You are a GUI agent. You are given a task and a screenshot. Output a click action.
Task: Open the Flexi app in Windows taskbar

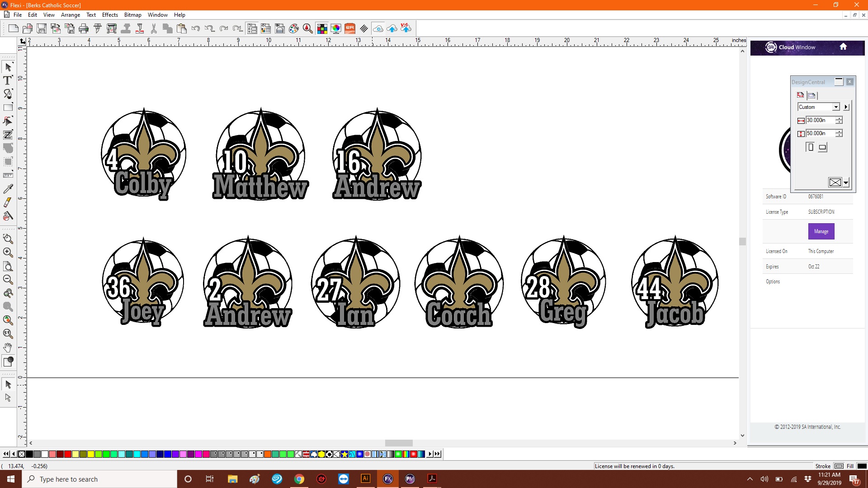[388, 479]
